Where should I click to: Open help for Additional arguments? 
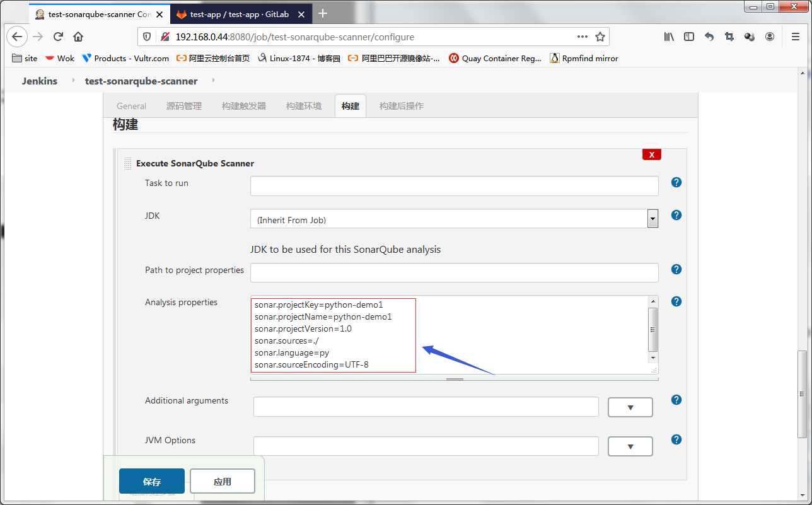point(676,400)
